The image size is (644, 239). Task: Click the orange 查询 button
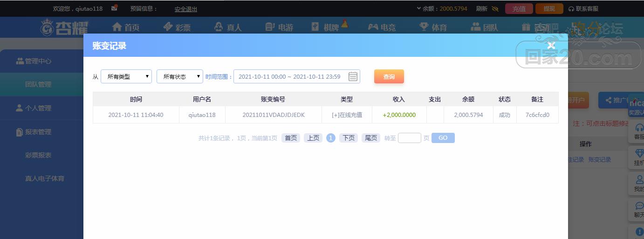click(389, 76)
